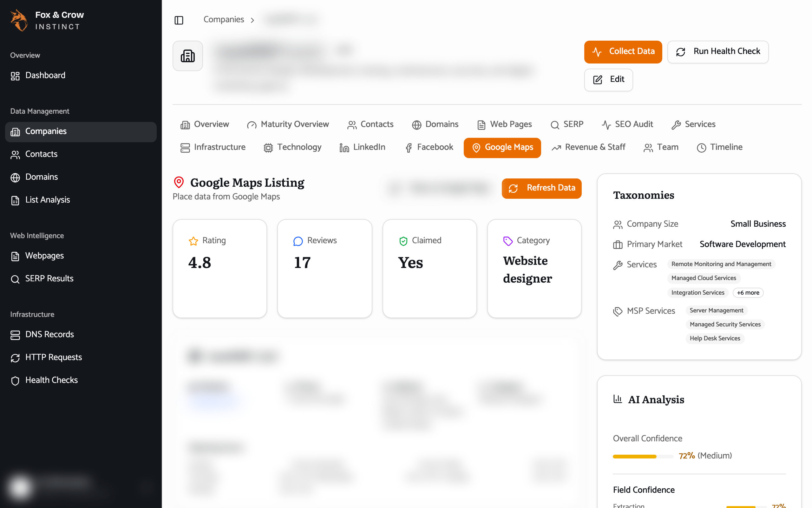This screenshot has height=508, width=812.
Task: Open SERP Results in the sidebar
Action: coord(81,278)
